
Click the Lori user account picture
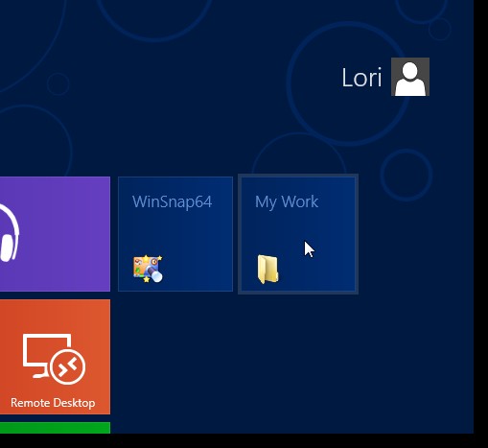(410, 77)
